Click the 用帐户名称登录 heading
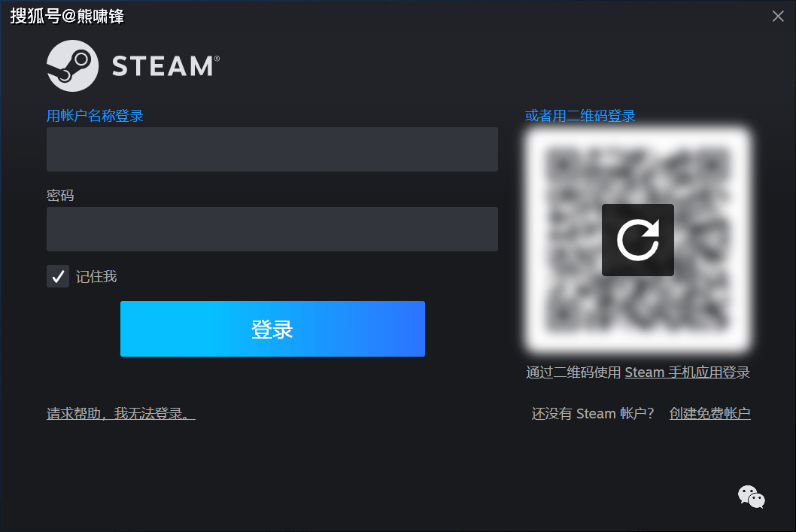The width and height of the screenshot is (796, 532). coord(95,116)
